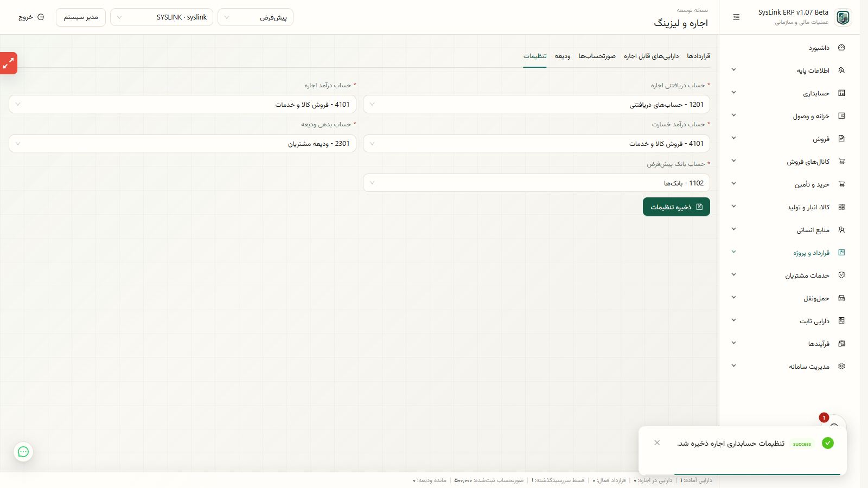This screenshot has height=488, width=868.
Task: Click the مدیر سیستم user button
Action: [81, 17]
